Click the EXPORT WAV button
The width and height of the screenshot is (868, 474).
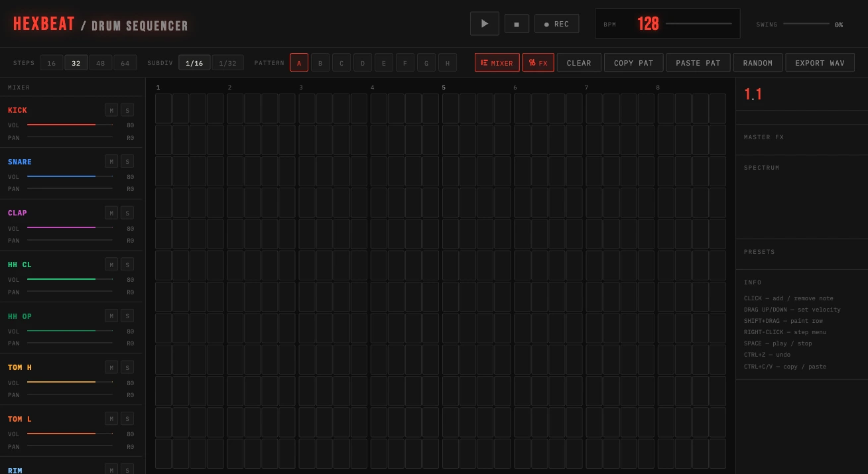[820, 63]
